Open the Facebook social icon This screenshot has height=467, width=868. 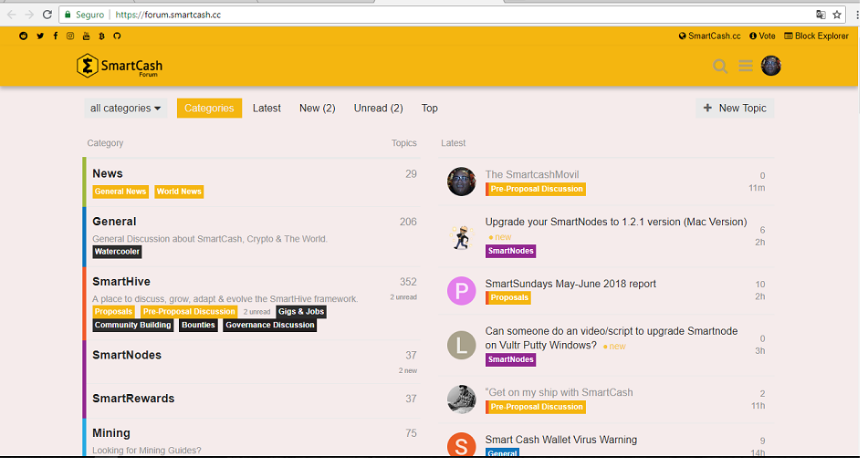tap(56, 36)
